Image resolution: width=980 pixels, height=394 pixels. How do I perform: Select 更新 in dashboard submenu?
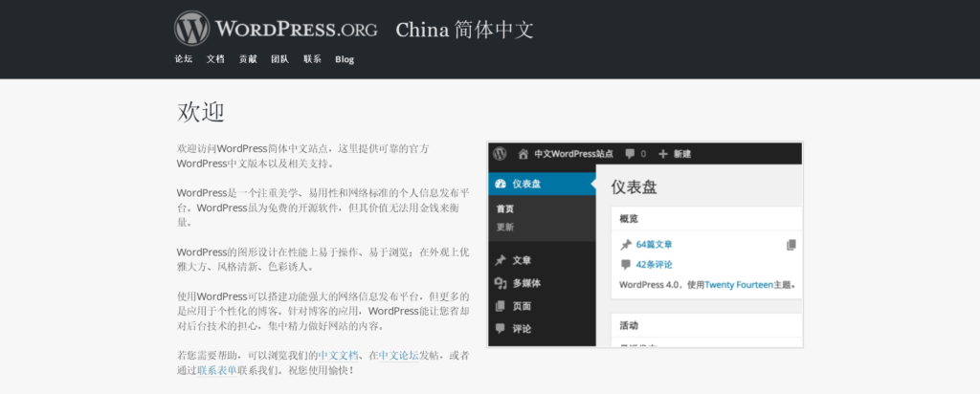[x=505, y=228]
